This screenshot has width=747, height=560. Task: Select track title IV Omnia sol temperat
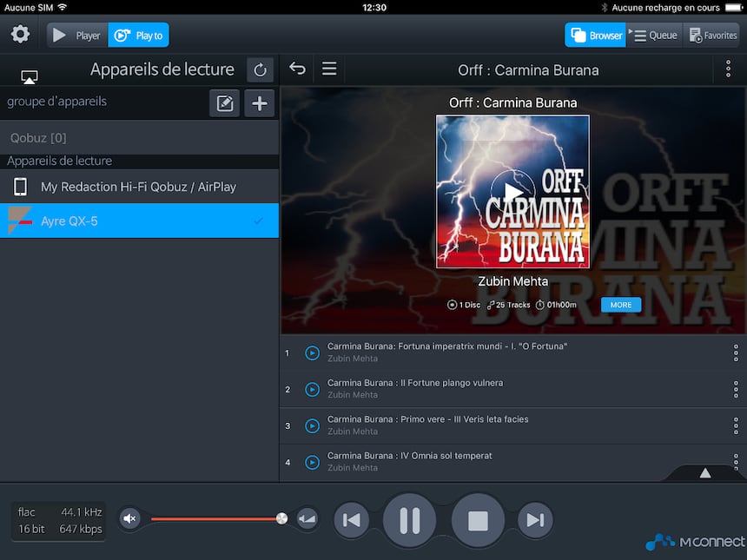coord(410,456)
